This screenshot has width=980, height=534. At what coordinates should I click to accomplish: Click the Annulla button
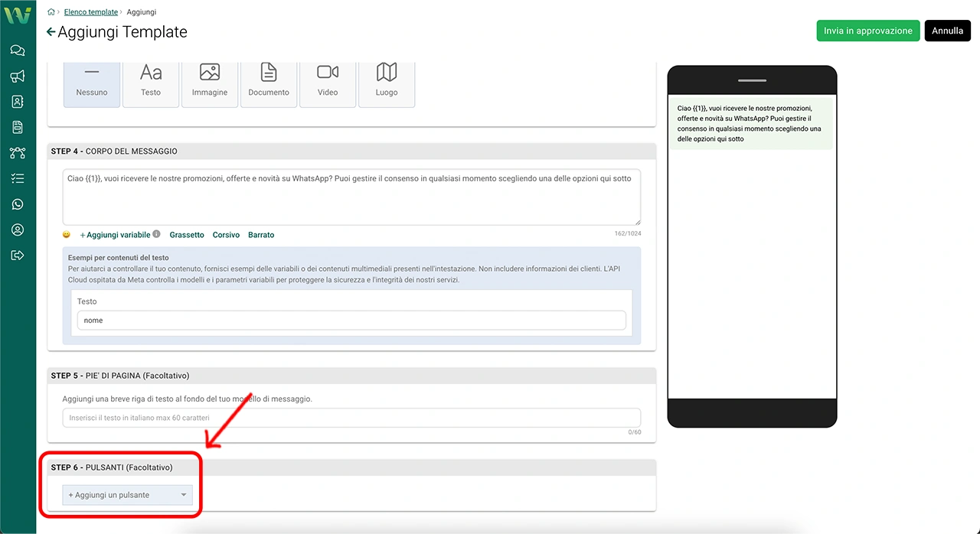pyautogui.click(x=948, y=31)
